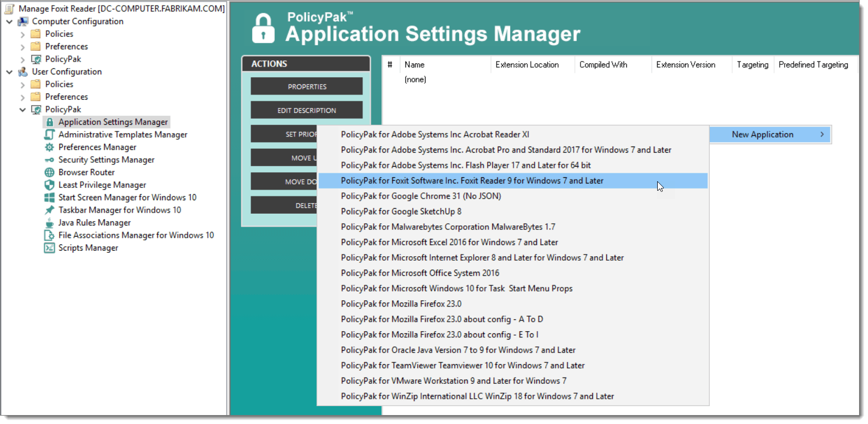
Task: Click the Manage Foxit Reader root node icon
Action: click(10, 9)
